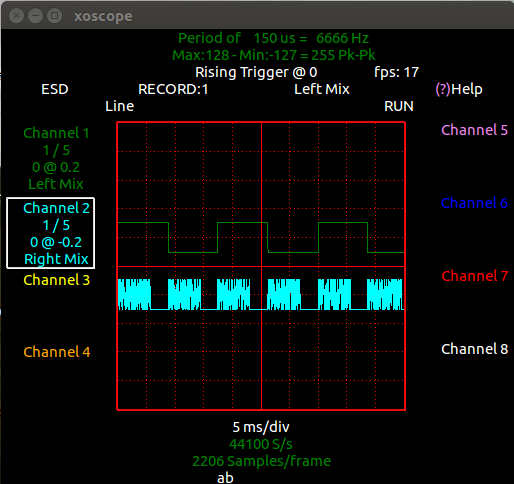Viewport: 514px width, 484px height.
Task: Maximize the xoscope window
Action: coord(54,16)
